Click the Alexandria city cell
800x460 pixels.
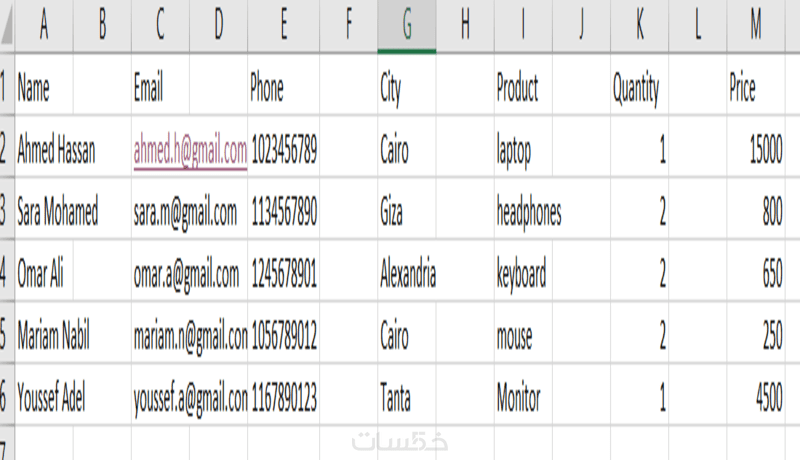click(x=407, y=271)
